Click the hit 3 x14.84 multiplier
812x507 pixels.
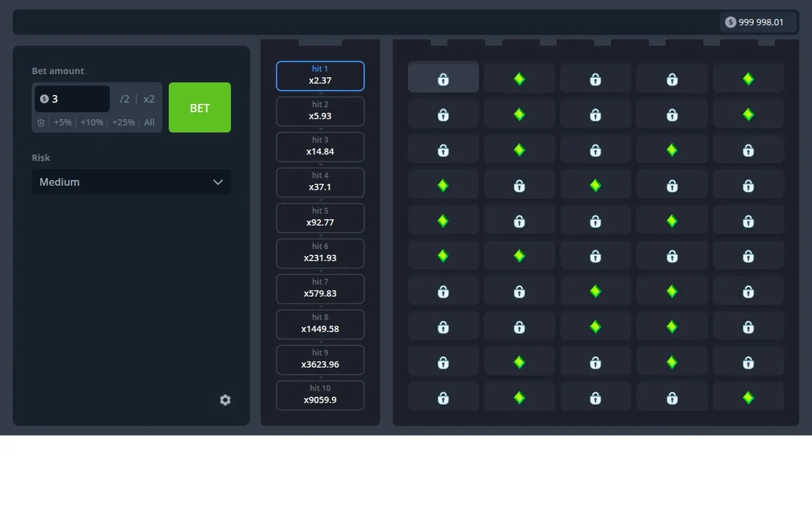tap(320, 147)
